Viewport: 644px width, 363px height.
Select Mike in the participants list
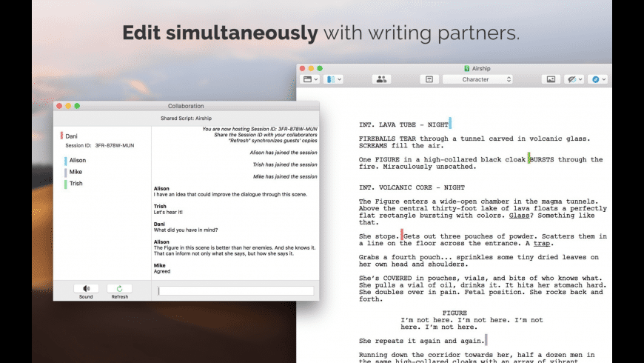click(76, 172)
